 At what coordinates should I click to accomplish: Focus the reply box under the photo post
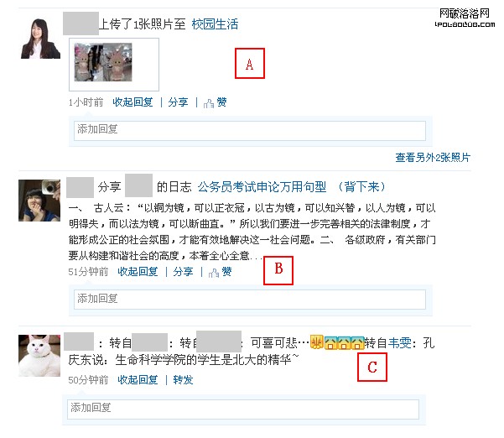250,131
